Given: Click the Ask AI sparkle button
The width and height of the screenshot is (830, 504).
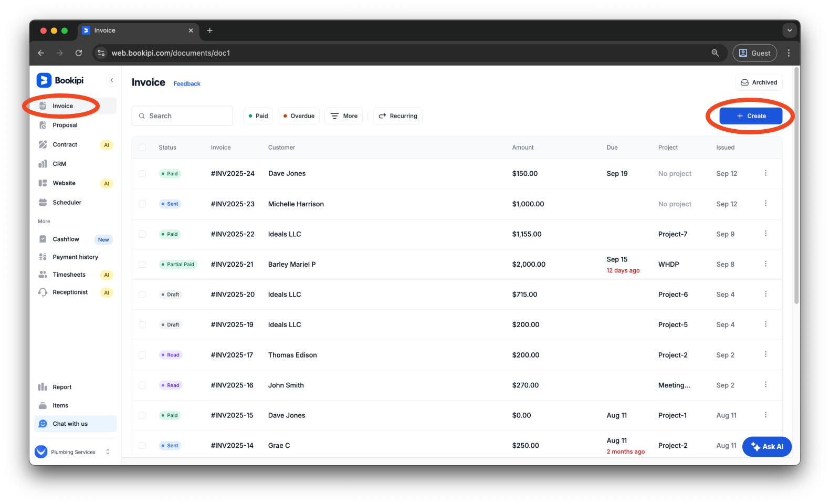Looking at the screenshot, I should coord(766,447).
